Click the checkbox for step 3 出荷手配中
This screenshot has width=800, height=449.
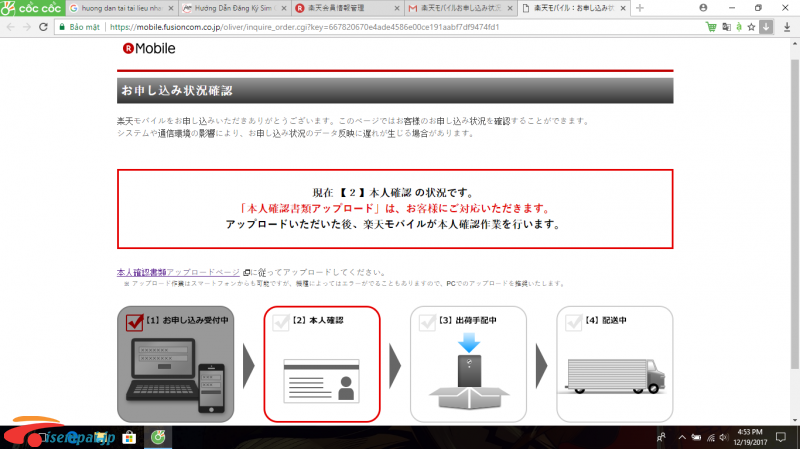427,322
